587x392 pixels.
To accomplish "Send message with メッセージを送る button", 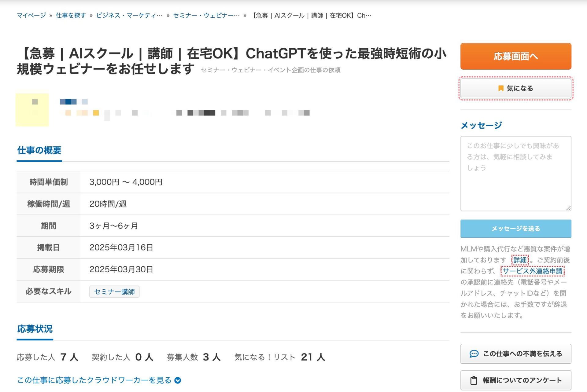I will click(x=515, y=229).
